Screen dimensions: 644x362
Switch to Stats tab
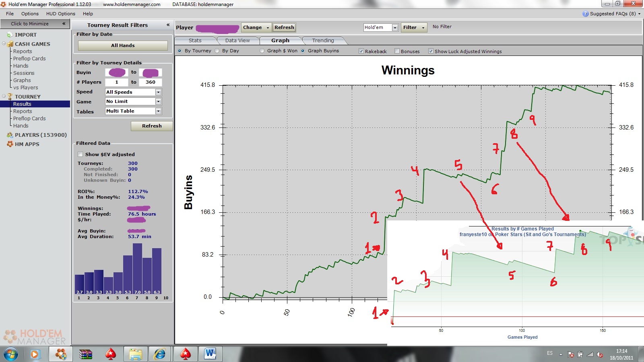[x=195, y=40]
